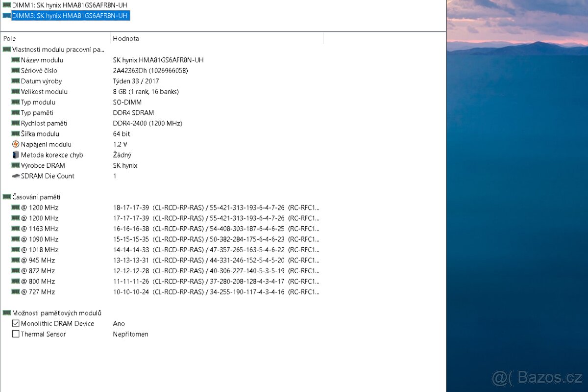Click the SDRAM Die Count icon
Image resolution: width=588 pixels, height=392 pixels.
[15, 176]
